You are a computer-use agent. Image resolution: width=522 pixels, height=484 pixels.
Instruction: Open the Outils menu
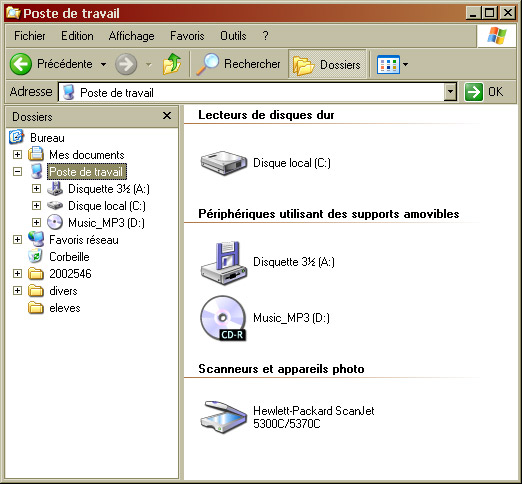coord(233,36)
